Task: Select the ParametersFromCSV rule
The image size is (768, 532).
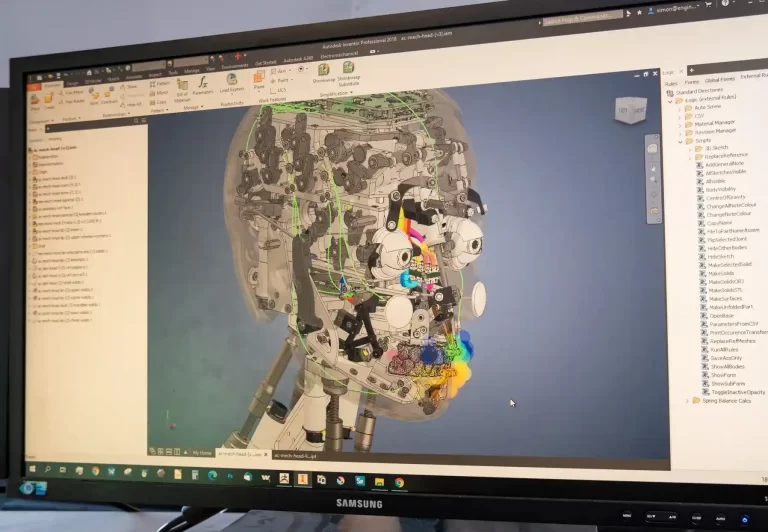Action: click(730, 324)
